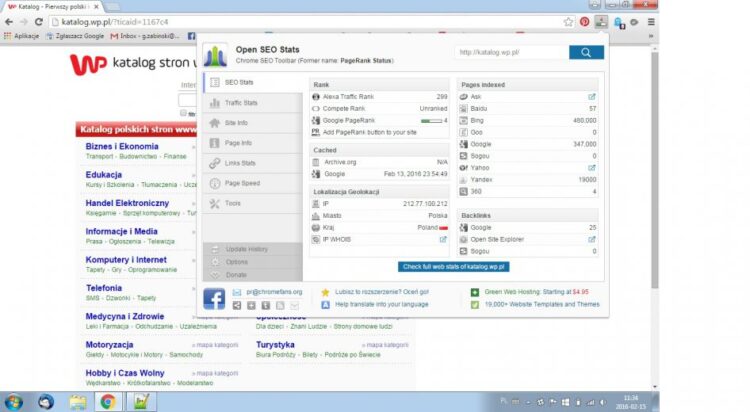The height and width of the screenshot is (412, 750).
Task: Open Medycyna i Zdrowie category
Action: tap(125, 316)
